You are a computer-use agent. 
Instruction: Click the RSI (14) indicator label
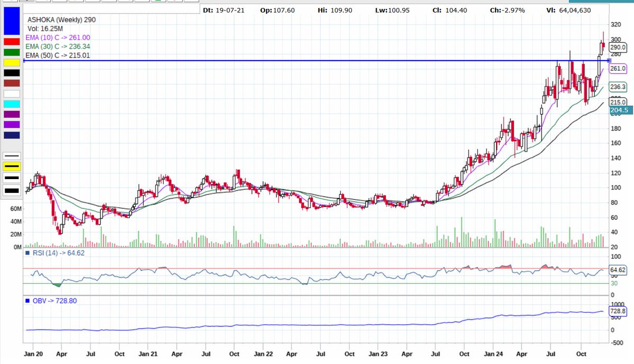55,253
